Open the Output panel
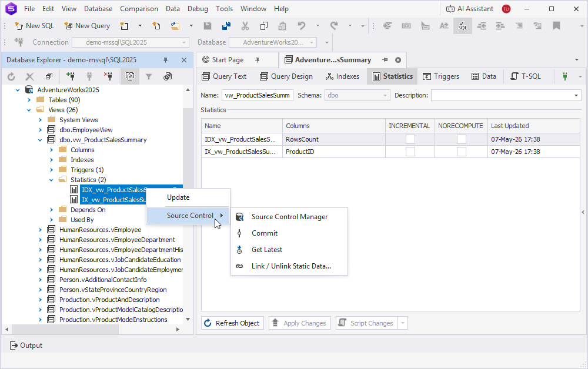 (26, 345)
